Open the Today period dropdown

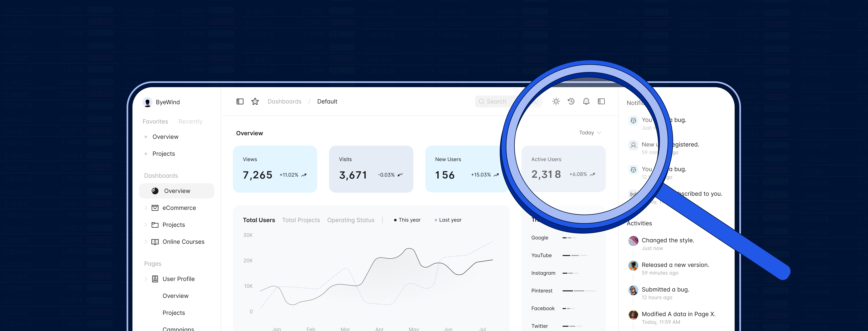[590, 133]
